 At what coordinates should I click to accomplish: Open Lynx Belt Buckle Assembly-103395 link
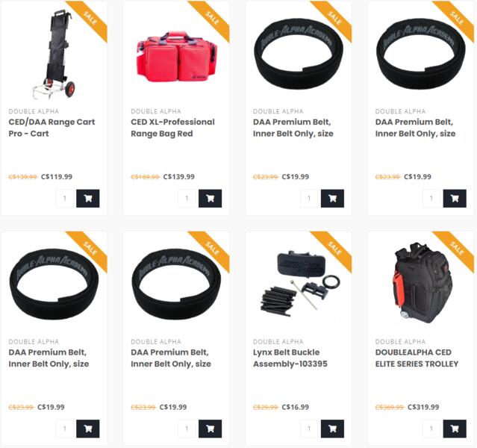[x=290, y=358]
